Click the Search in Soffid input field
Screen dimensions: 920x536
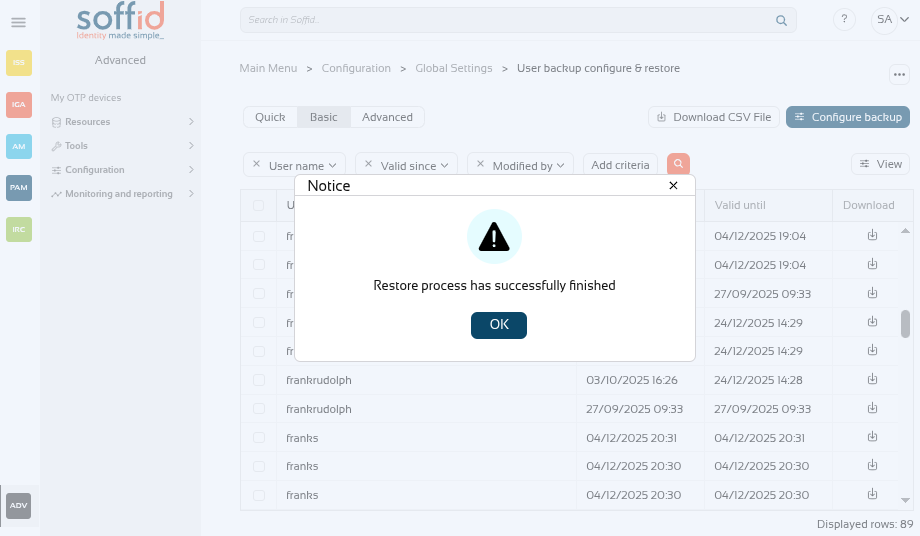coord(505,20)
